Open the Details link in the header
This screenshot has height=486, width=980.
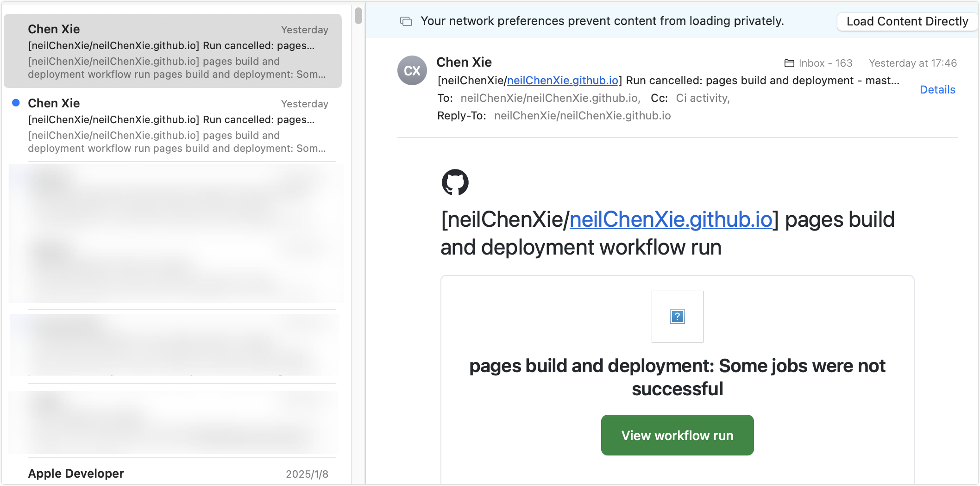tap(937, 90)
